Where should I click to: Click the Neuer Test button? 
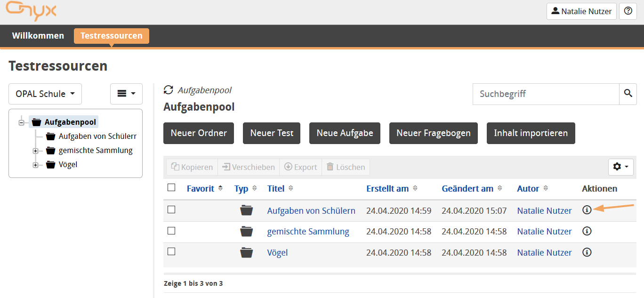tap(272, 133)
